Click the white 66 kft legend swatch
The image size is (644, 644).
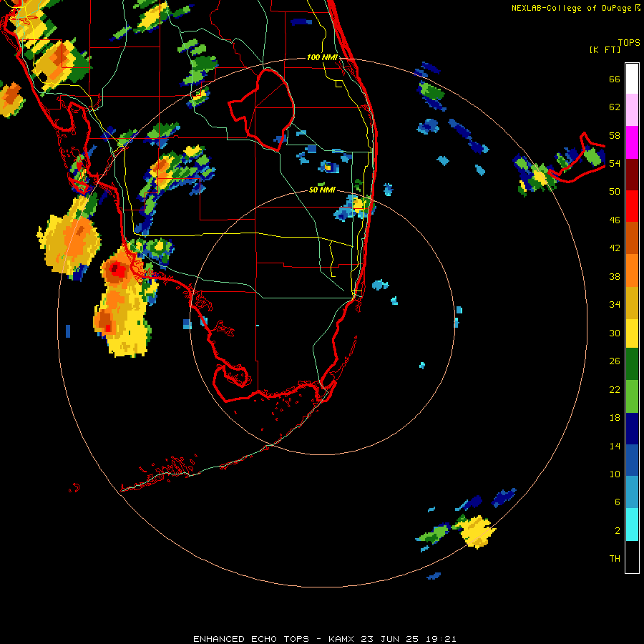[632, 79]
